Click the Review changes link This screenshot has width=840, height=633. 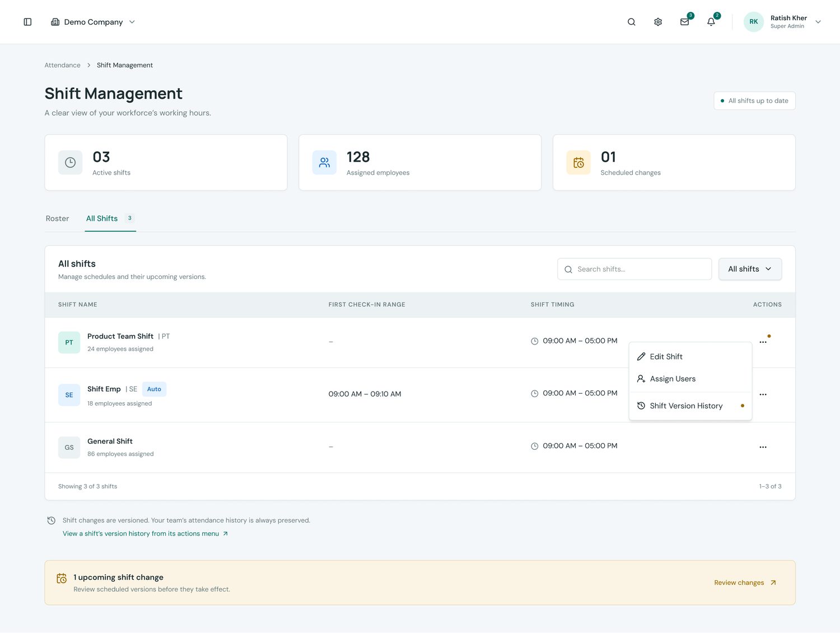pos(745,583)
